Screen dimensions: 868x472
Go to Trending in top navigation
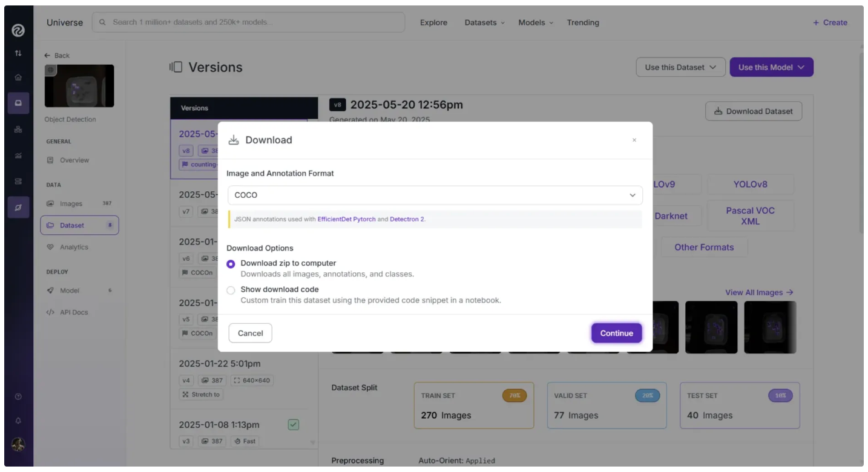pos(583,22)
